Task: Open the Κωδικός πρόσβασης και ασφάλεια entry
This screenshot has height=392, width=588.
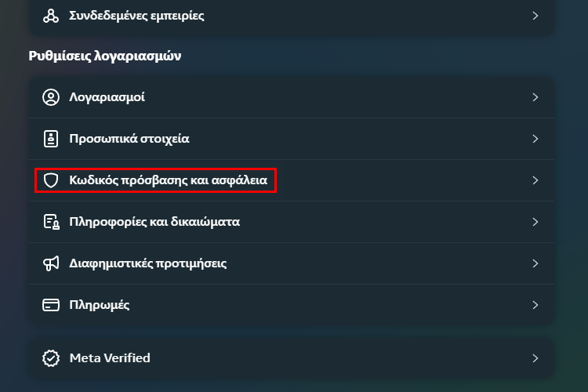Action: pyautogui.click(x=292, y=180)
